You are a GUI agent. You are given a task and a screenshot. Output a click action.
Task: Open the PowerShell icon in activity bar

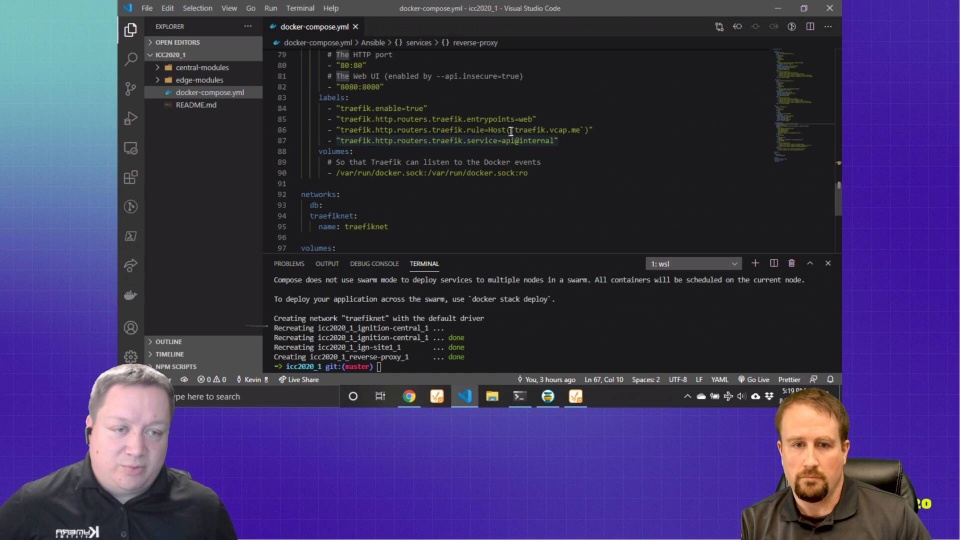[130, 236]
